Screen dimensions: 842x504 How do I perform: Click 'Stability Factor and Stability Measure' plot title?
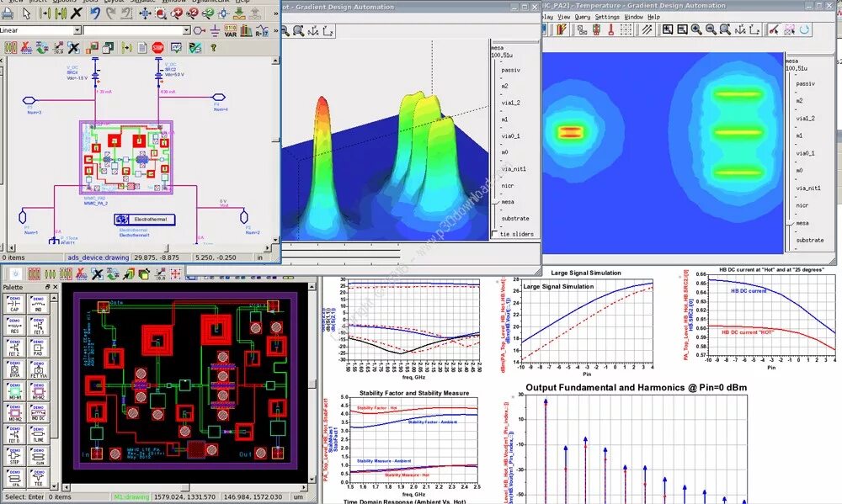414,393
